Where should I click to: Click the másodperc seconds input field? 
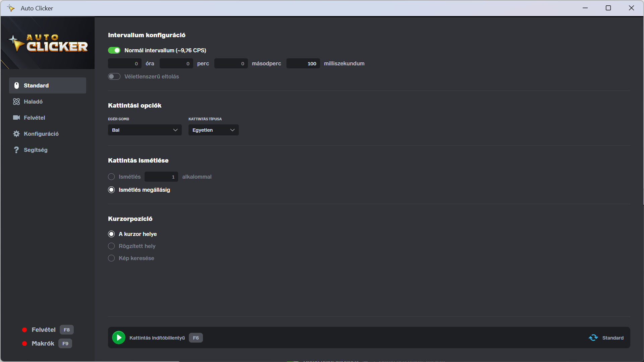(x=231, y=63)
